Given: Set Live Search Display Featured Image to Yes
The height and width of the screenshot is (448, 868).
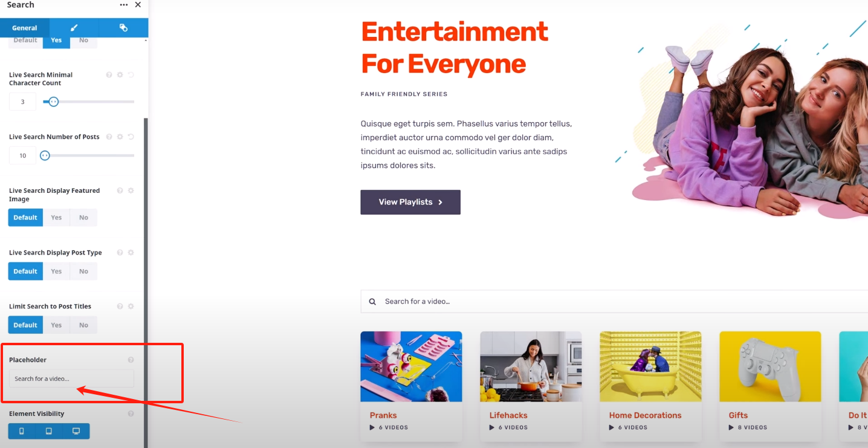Looking at the screenshot, I should [x=56, y=218].
